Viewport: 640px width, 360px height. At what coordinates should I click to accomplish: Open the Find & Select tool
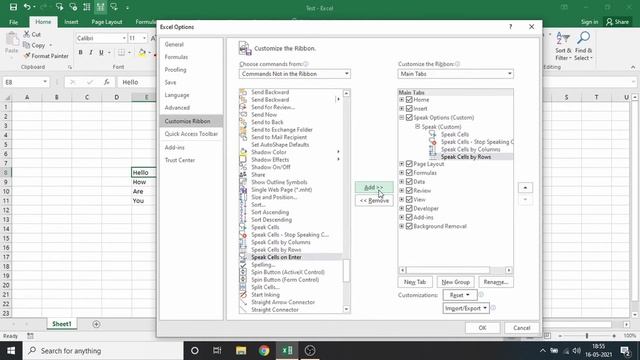[583, 46]
